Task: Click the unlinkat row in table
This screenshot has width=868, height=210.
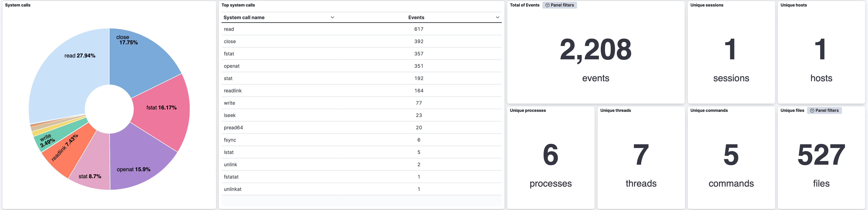Action: click(x=362, y=189)
